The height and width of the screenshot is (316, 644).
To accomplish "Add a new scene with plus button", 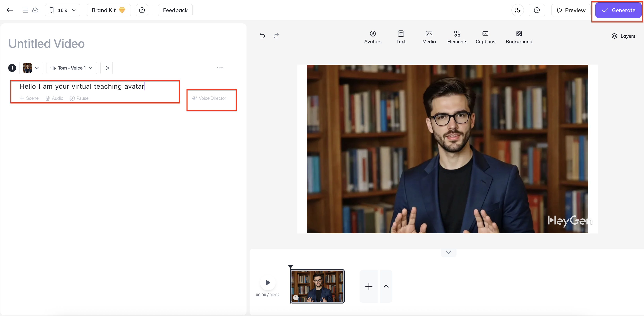I will coord(369,286).
